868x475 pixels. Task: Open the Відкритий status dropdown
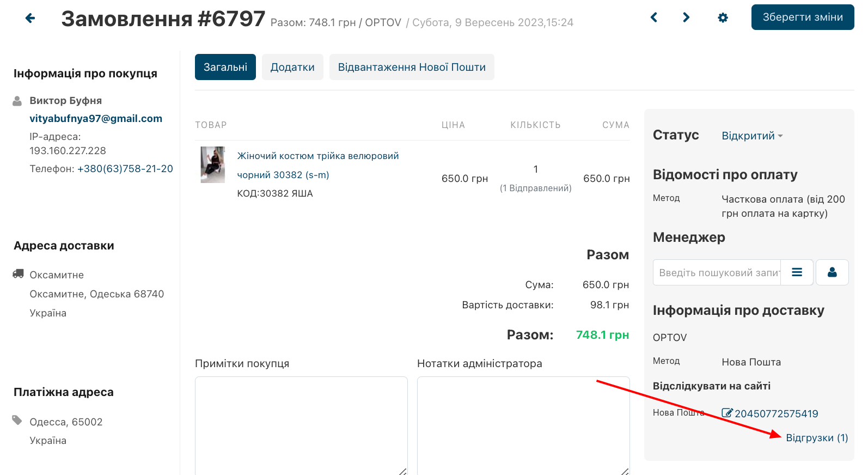(x=751, y=136)
